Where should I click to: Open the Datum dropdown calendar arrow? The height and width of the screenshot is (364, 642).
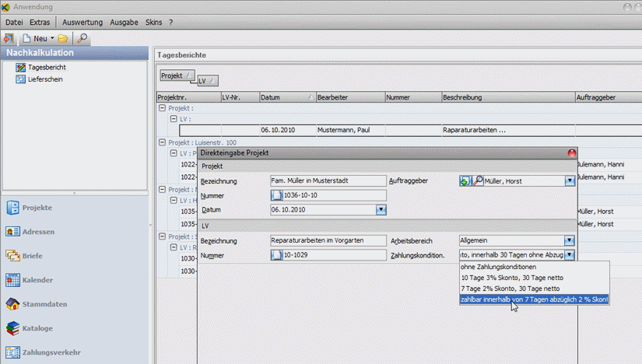click(x=381, y=210)
